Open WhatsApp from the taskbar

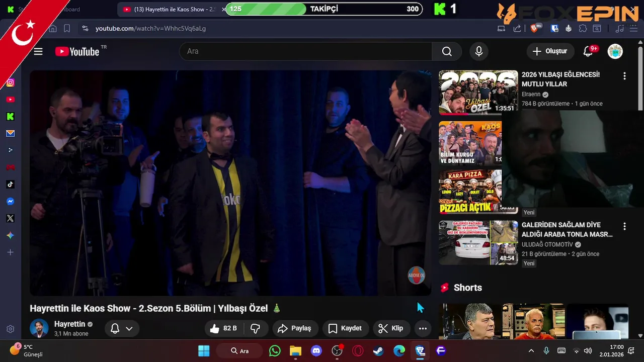click(x=275, y=350)
